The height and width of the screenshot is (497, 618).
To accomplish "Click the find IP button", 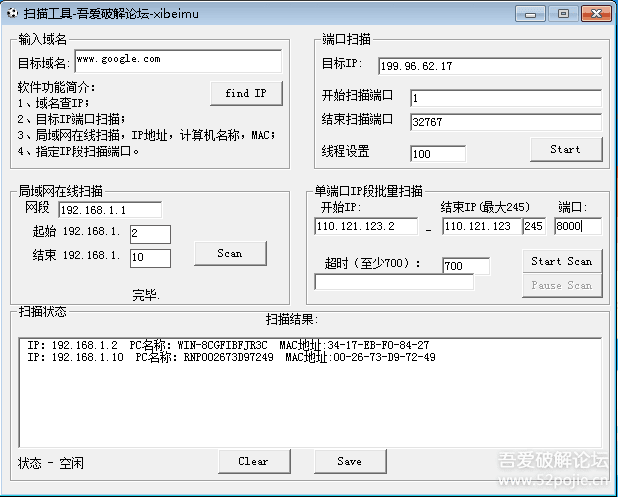I will click(x=246, y=93).
